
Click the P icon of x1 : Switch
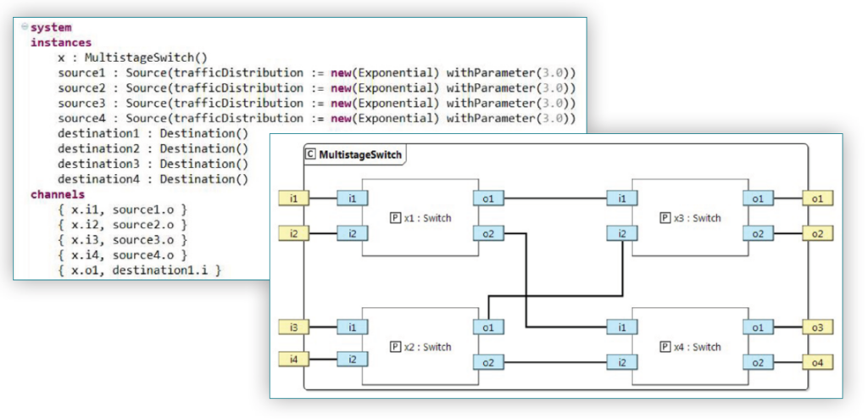coord(394,218)
